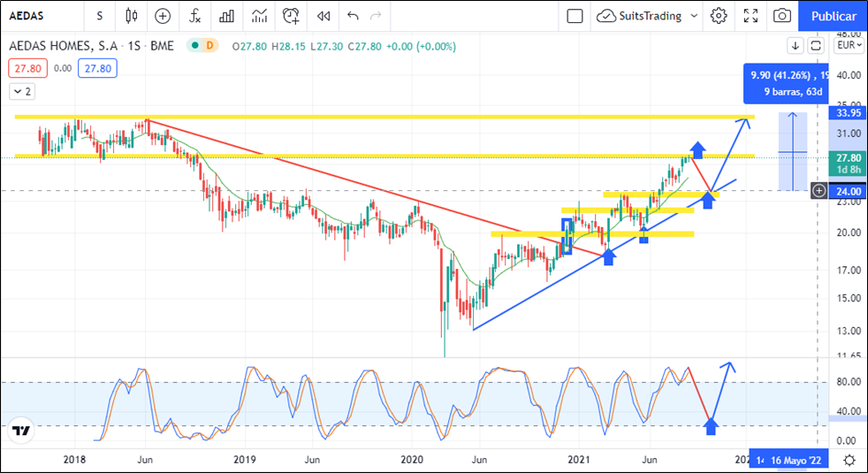The width and height of the screenshot is (868, 473).
Task: Take a chart snapshot with the camera icon
Action: [x=781, y=16]
